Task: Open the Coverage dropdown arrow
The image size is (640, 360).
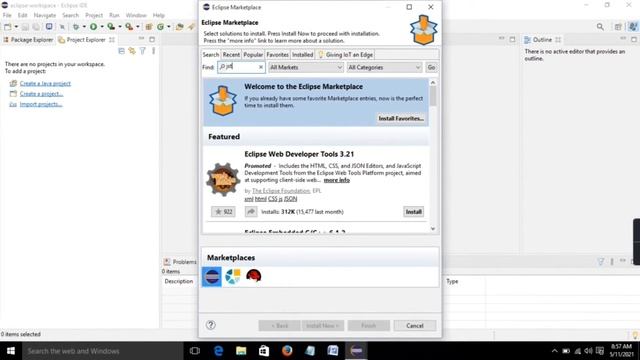Action: pos(120,27)
